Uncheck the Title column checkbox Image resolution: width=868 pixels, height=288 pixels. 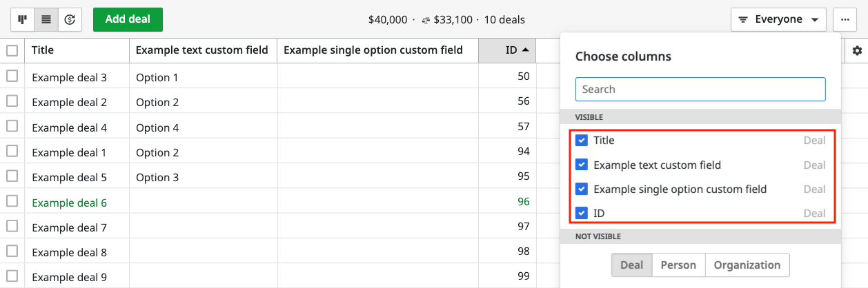pyautogui.click(x=581, y=141)
